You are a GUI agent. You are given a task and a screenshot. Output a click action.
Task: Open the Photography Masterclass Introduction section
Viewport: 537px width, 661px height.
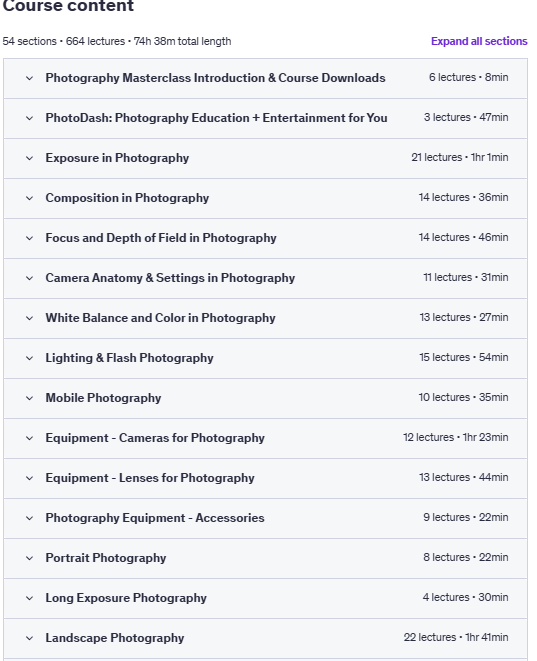[215, 78]
